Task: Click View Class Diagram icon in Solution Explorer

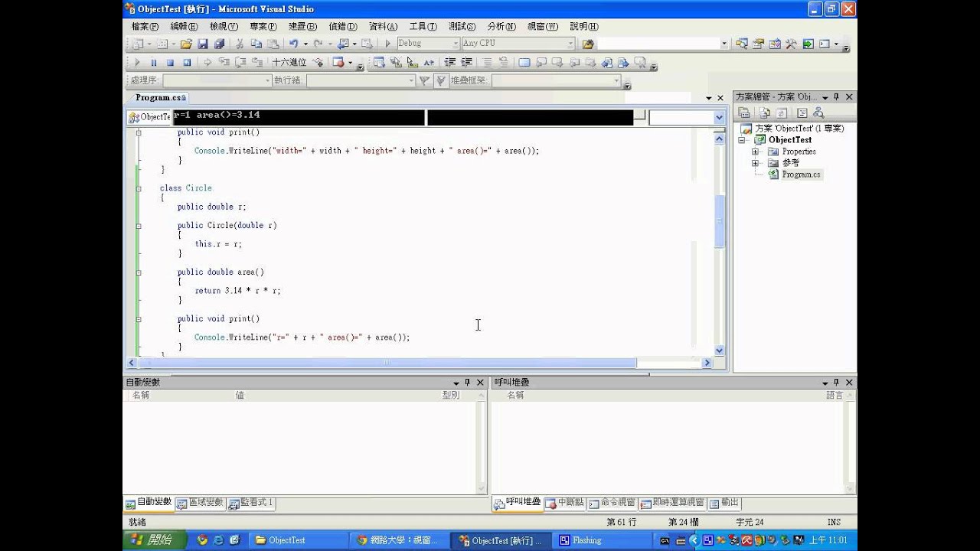Action: pyautogui.click(x=818, y=112)
